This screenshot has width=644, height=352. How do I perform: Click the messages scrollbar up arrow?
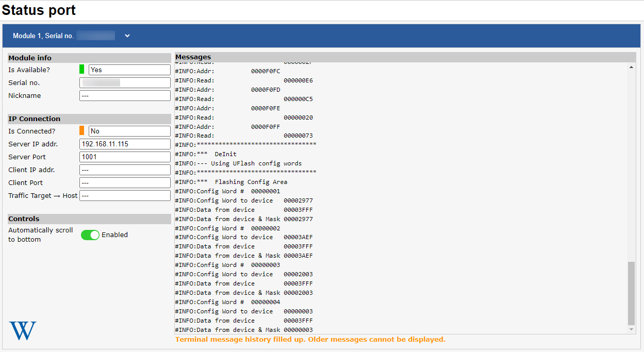(632, 67)
